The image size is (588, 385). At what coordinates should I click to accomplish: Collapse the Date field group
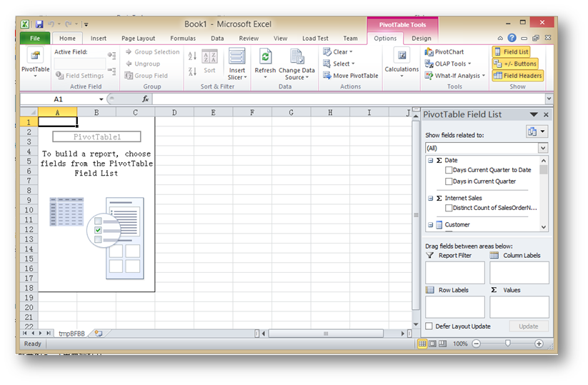(431, 161)
